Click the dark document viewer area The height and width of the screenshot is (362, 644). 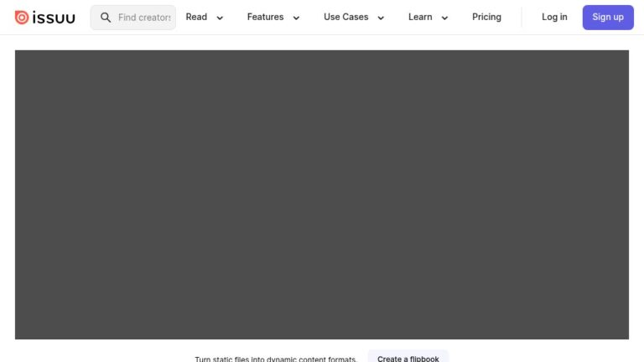point(322,194)
